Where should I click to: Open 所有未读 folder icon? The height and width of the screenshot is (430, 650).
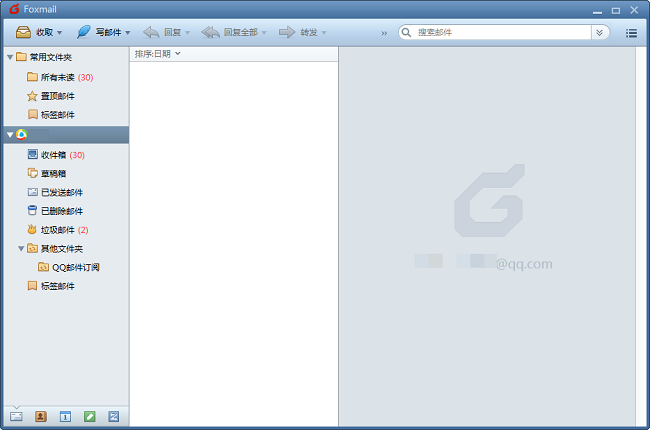[32, 77]
